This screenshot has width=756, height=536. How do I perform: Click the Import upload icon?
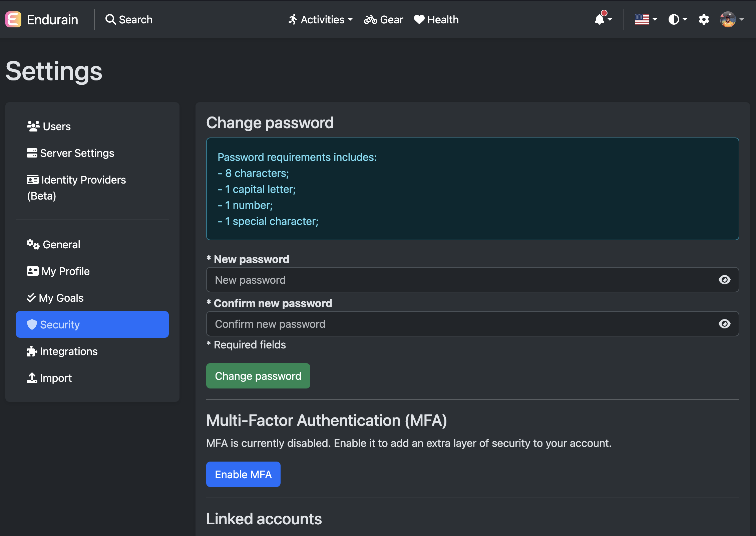point(31,377)
